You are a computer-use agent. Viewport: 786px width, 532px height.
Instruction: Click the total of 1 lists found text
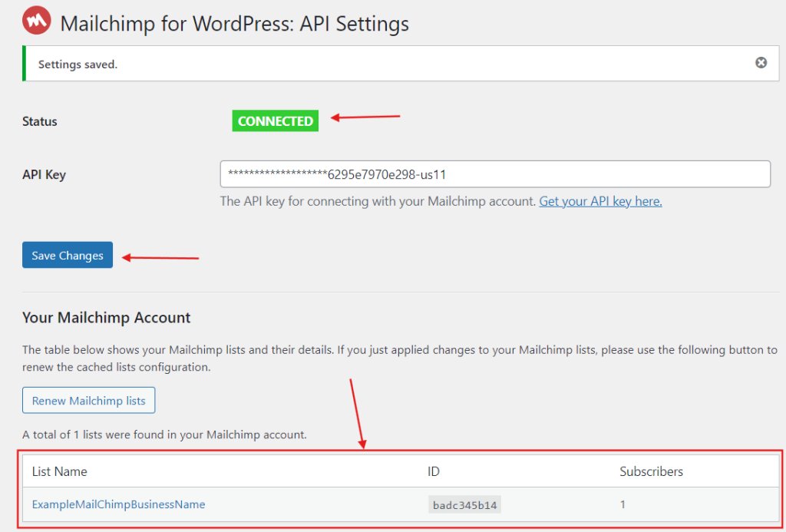(164, 435)
